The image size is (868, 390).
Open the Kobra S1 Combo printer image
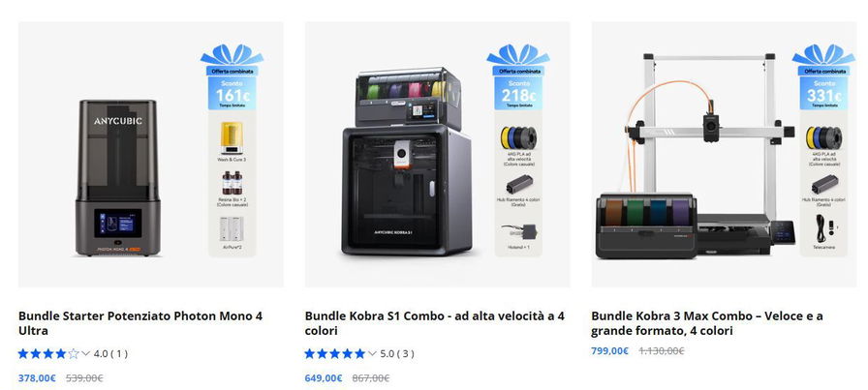(x=408, y=162)
